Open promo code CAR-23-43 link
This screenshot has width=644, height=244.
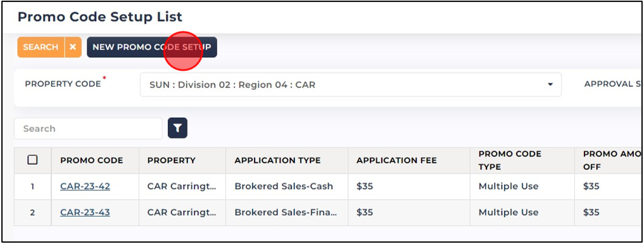85,213
